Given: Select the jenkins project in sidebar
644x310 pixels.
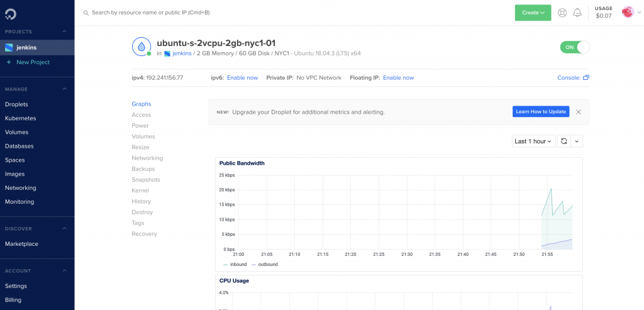Looking at the screenshot, I should 37,48.
